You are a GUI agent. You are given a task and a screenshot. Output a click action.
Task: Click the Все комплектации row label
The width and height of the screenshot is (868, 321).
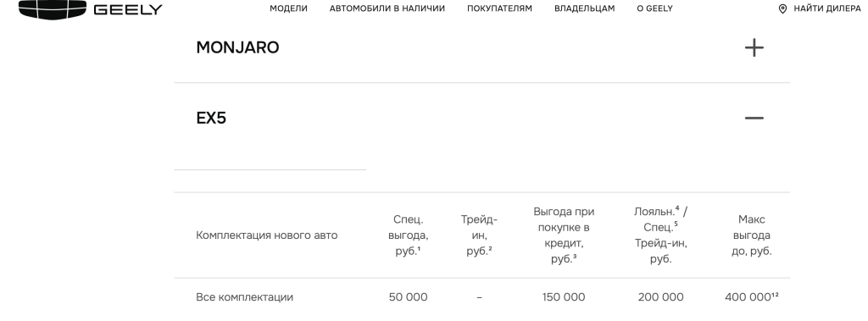[244, 297]
